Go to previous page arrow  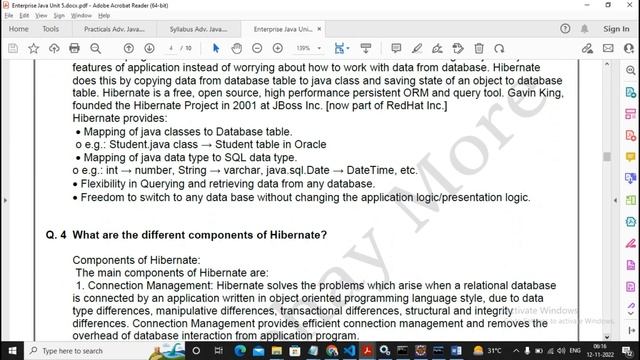pyautogui.click(x=129, y=48)
